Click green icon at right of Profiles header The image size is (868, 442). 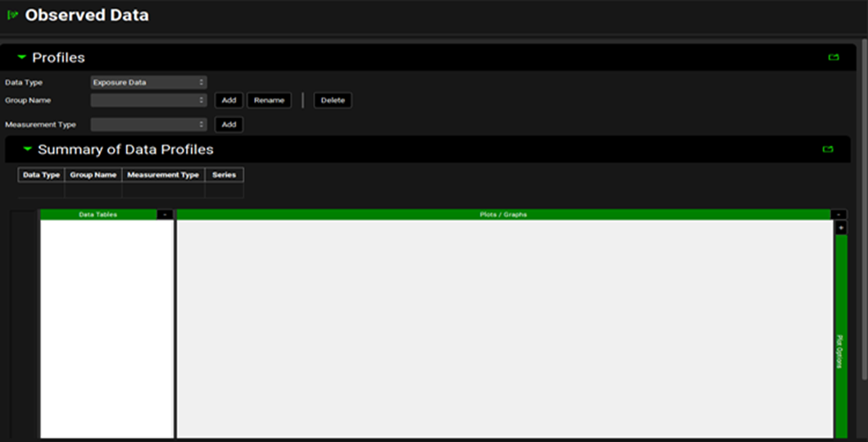[834, 57]
